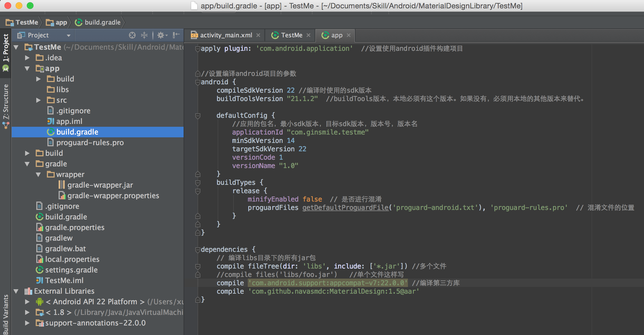
Task: Click the applicationId value com.ginsmile.testme
Action: point(328,132)
